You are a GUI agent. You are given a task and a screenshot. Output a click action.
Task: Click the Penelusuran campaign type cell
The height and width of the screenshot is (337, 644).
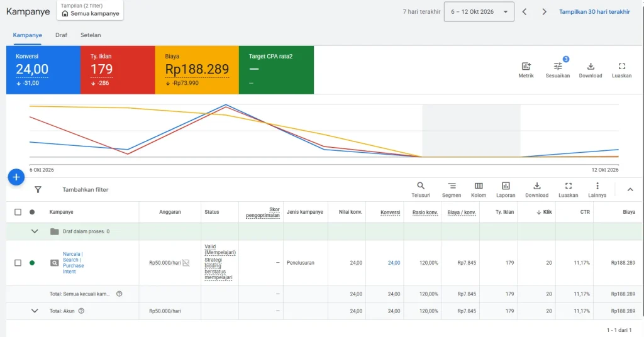pos(300,263)
